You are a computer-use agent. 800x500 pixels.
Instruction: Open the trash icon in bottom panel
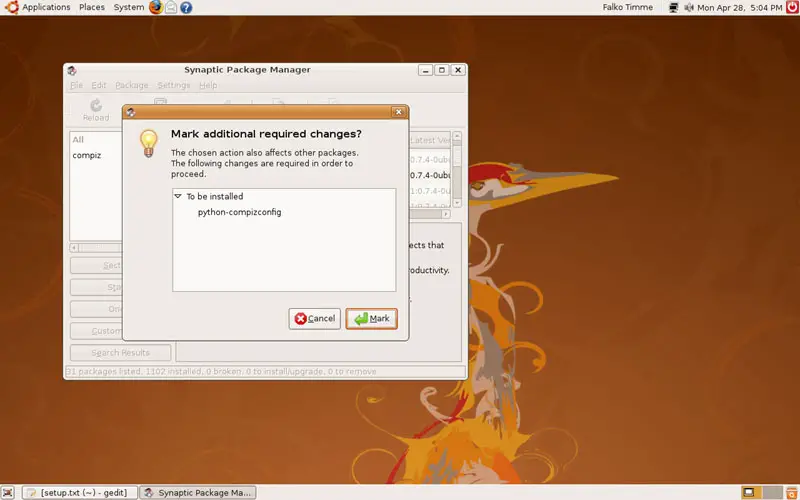coord(792,493)
